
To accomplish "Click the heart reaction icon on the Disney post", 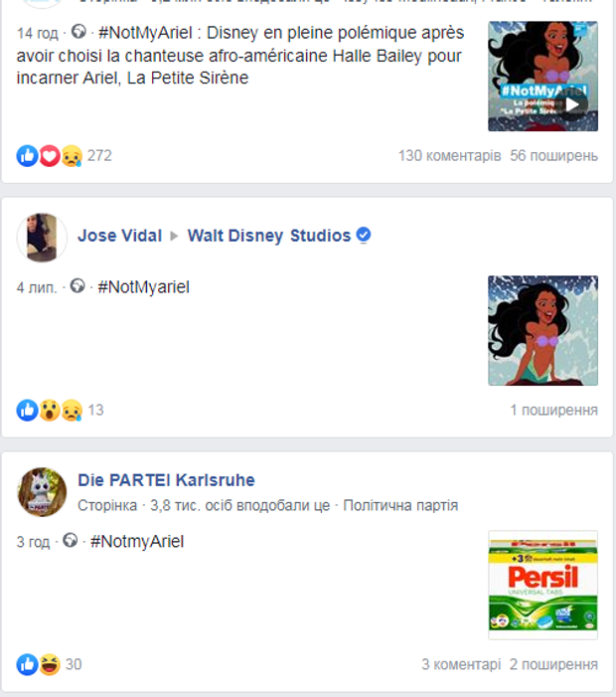I will [x=50, y=156].
